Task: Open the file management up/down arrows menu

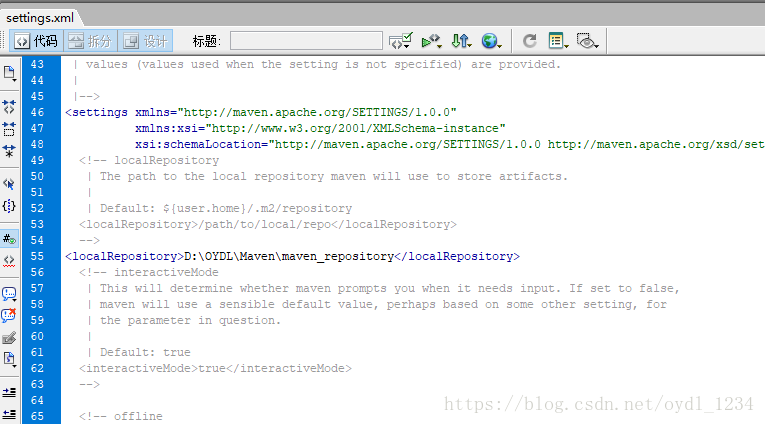Action: click(x=461, y=41)
